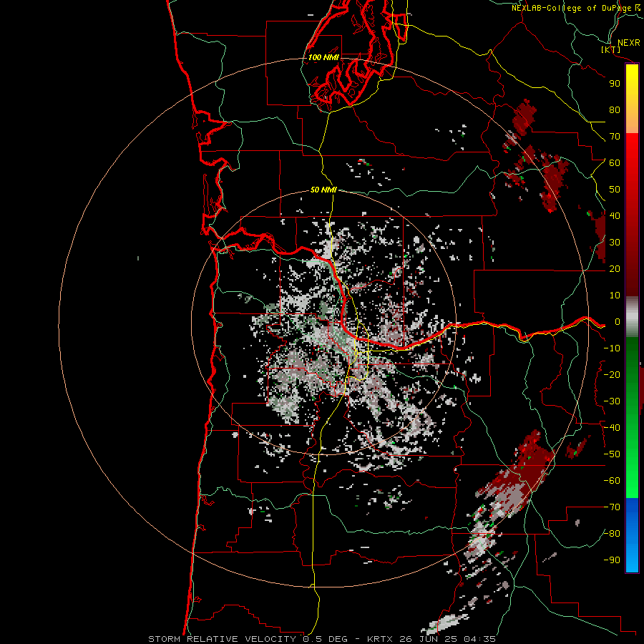This screenshot has height=644, width=644.
Task: Click the 10 value on the velocity scale
Action: pyautogui.click(x=615, y=296)
